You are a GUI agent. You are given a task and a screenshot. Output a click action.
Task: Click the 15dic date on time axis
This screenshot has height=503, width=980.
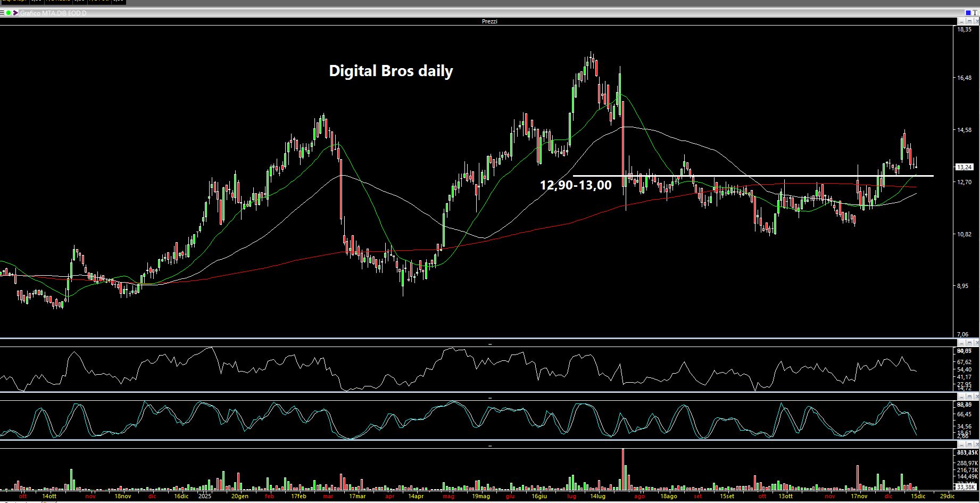pos(917,496)
